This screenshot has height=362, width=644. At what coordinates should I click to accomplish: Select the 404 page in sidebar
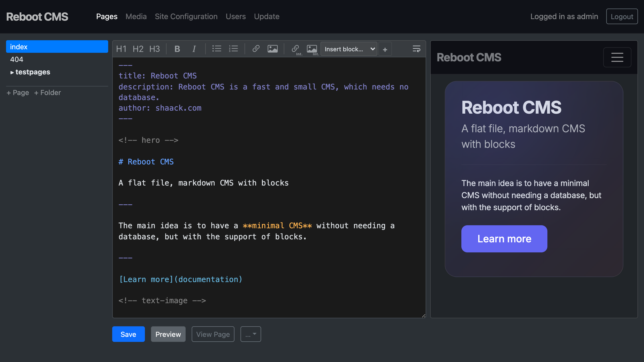[x=17, y=60]
